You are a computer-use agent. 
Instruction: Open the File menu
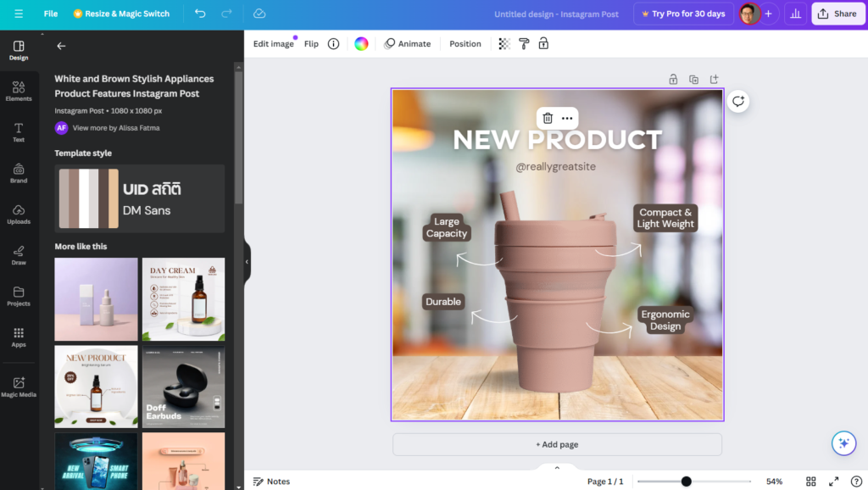[51, 14]
